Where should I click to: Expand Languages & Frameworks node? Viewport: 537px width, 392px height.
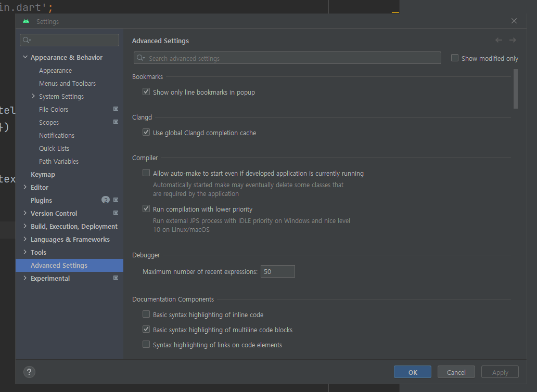tap(25, 239)
